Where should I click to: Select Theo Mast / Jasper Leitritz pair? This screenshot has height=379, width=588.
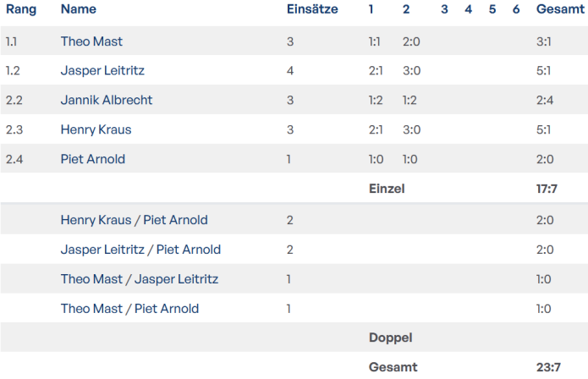click(x=140, y=279)
